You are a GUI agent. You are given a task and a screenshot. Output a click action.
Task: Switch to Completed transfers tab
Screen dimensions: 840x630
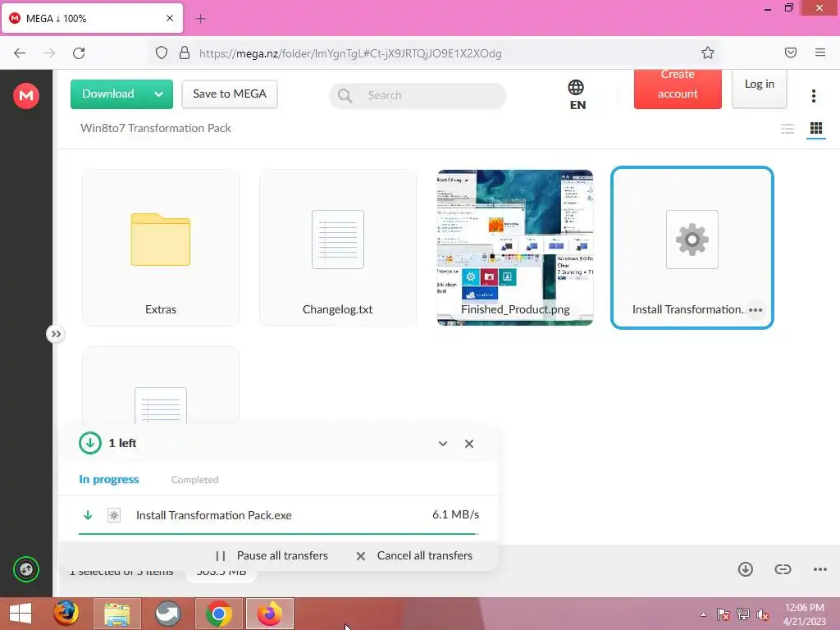[x=194, y=480]
